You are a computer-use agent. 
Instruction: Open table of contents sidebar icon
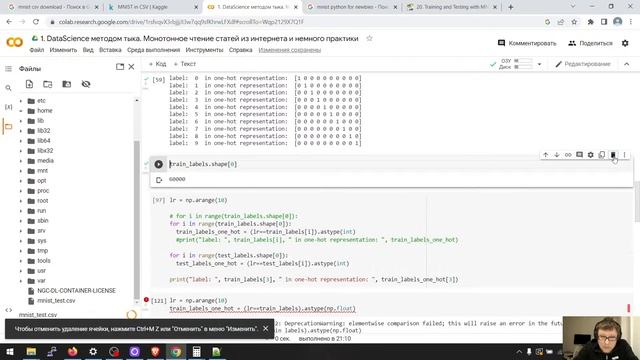(8, 69)
